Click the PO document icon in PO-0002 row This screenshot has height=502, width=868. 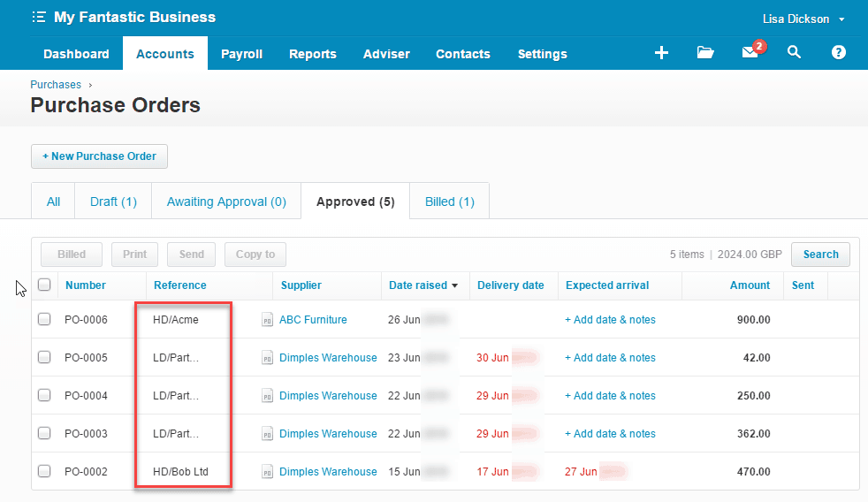point(267,472)
